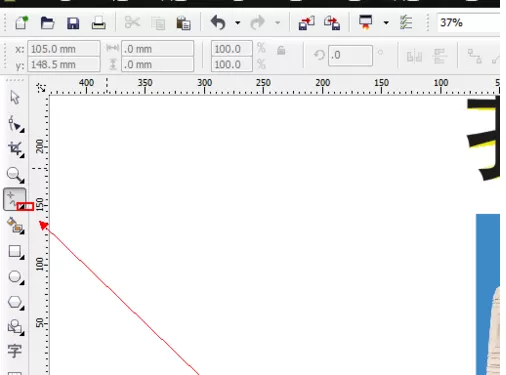Click the mirror vertically icon
Viewport: 506px width, 375px height.
coord(440,56)
